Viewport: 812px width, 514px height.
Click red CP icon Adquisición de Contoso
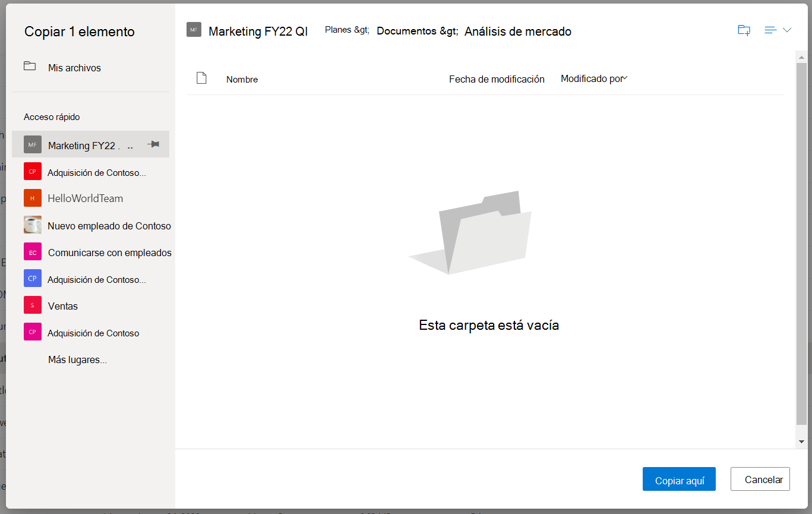(x=33, y=171)
